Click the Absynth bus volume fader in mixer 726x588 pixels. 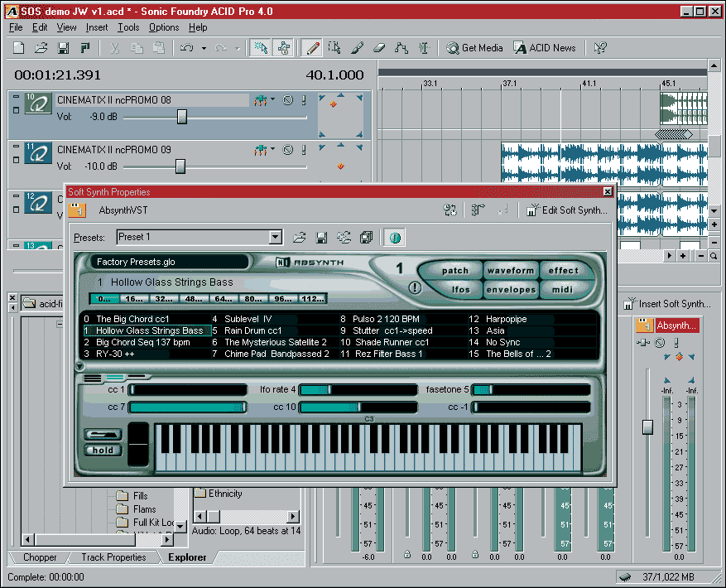[647, 427]
